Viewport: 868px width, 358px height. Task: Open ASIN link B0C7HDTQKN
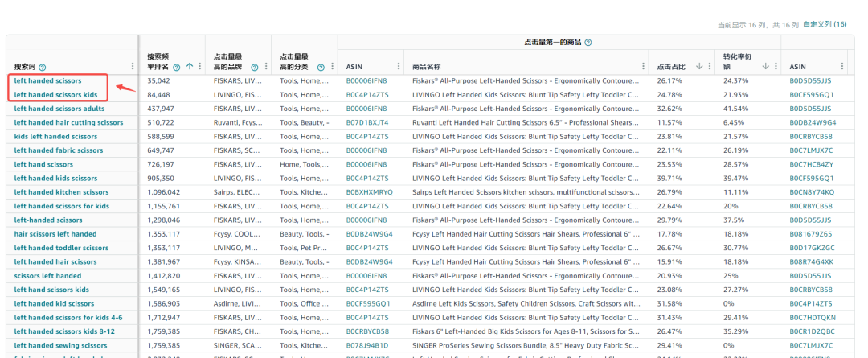[813, 318]
